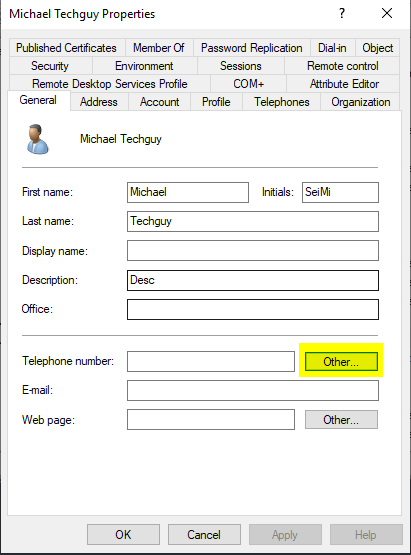Select the Member Of tab
This screenshot has height=555, width=411.
(x=159, y=48)
